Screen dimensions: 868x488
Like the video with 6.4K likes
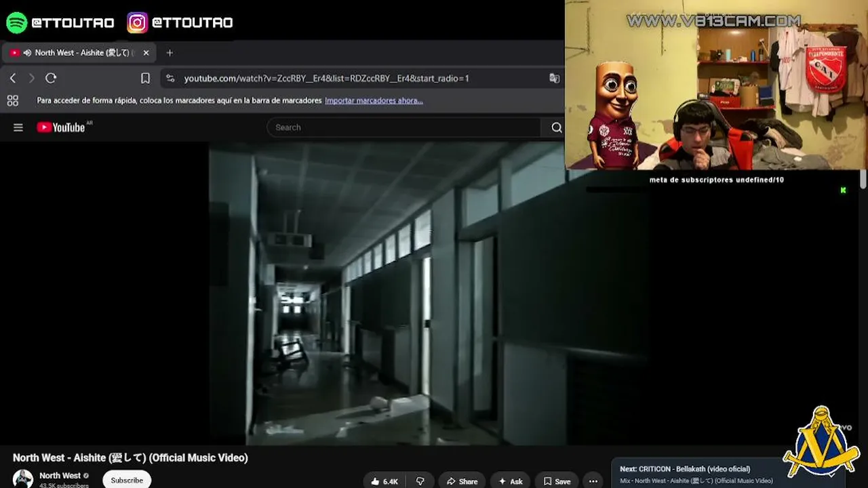384,481
